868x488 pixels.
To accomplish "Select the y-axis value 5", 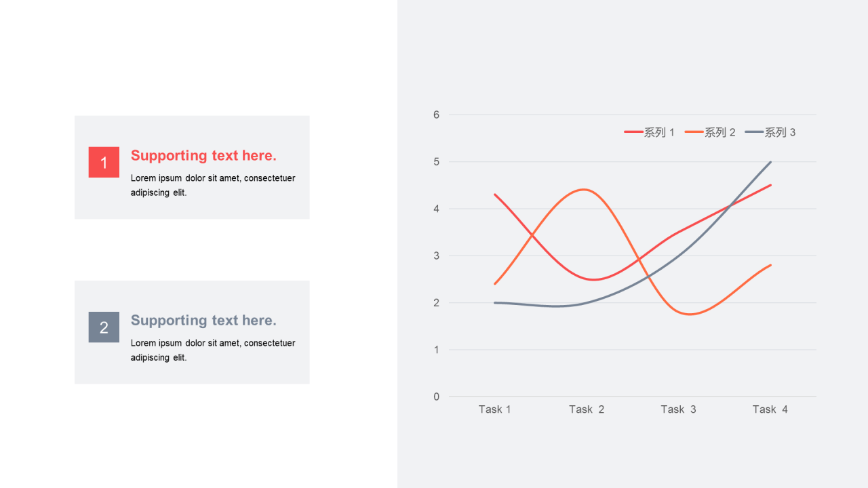I will coord(437,162).
